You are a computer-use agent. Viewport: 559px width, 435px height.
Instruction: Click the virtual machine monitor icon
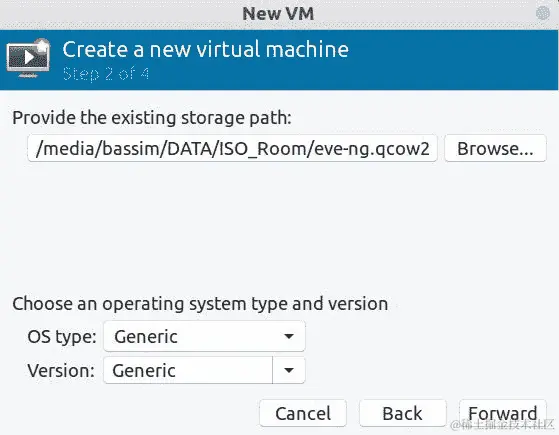[28, 58]
